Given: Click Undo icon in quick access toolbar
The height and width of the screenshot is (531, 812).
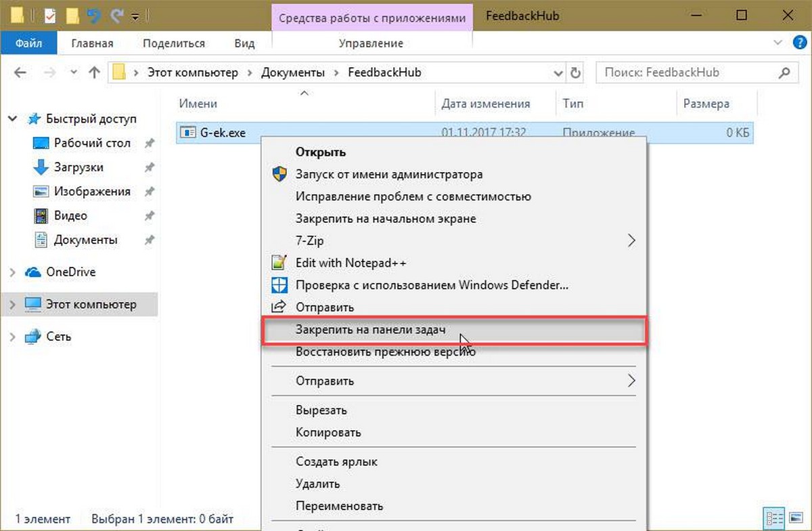Looking at the screenshot, I should point(93,14).
